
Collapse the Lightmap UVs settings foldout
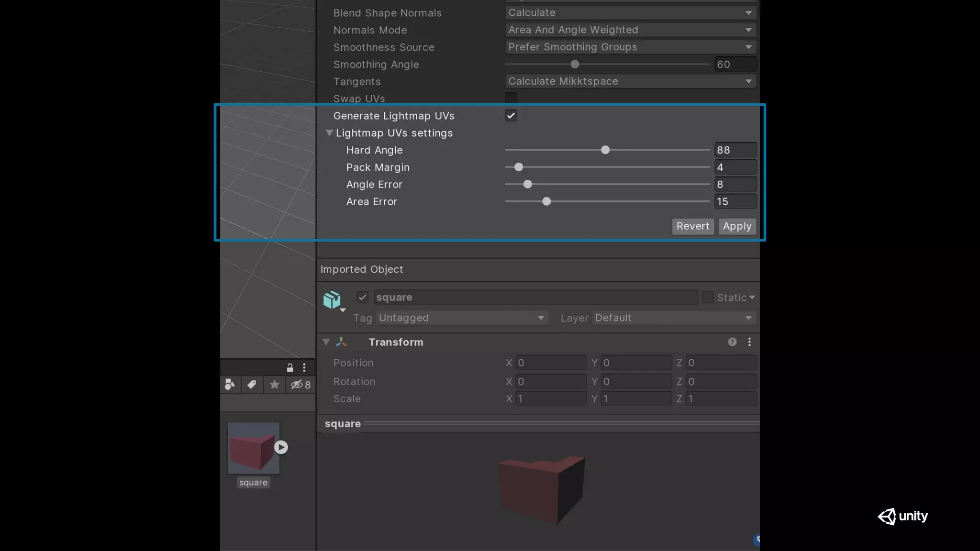pos(329,133)
